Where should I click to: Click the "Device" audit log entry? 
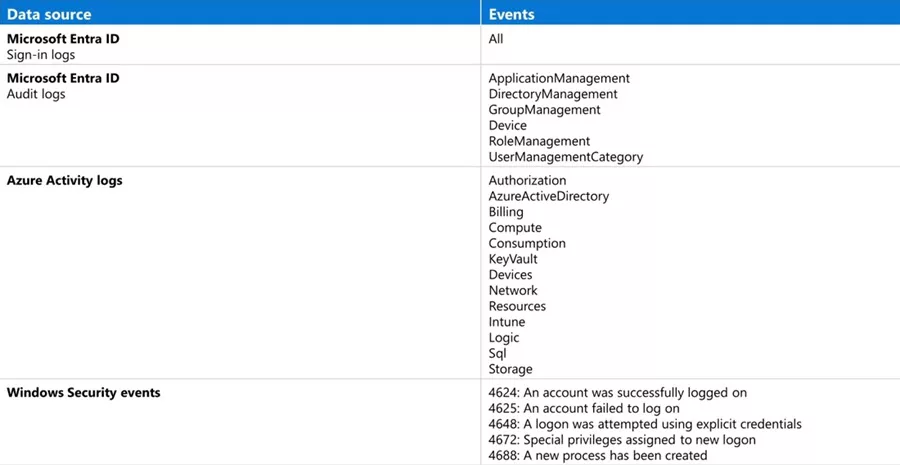(507, 125)
